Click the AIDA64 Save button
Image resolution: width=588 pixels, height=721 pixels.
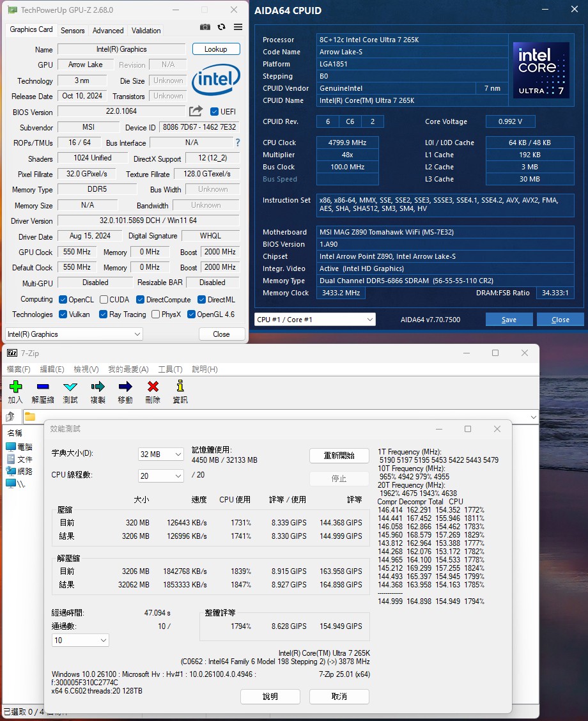pos(509,320)
